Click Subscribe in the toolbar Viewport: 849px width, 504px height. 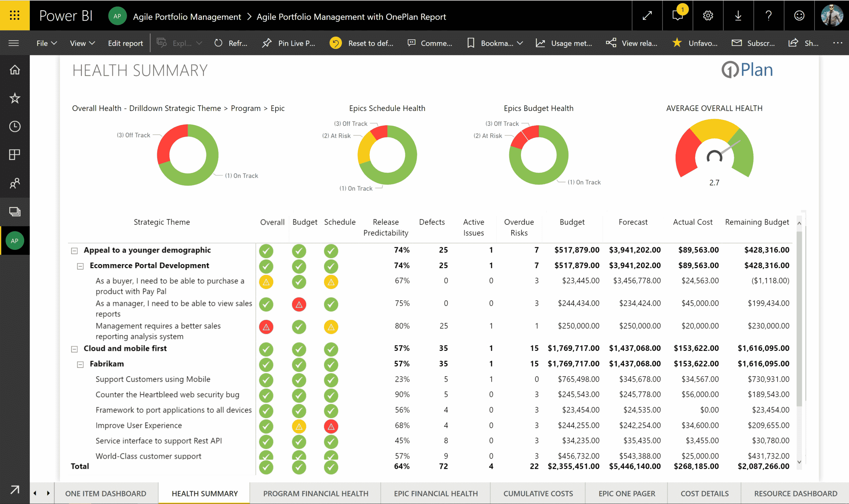[x=753, y=43]
